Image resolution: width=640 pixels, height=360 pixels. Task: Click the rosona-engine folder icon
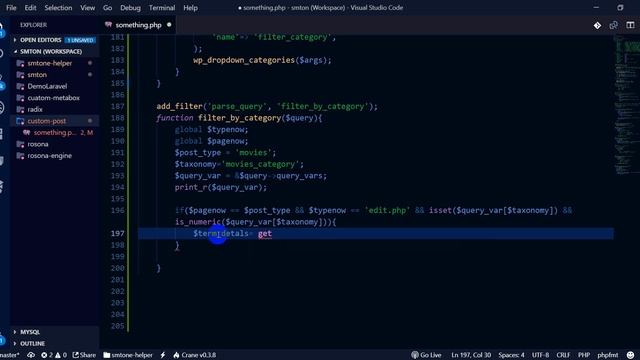pos(20,156)
